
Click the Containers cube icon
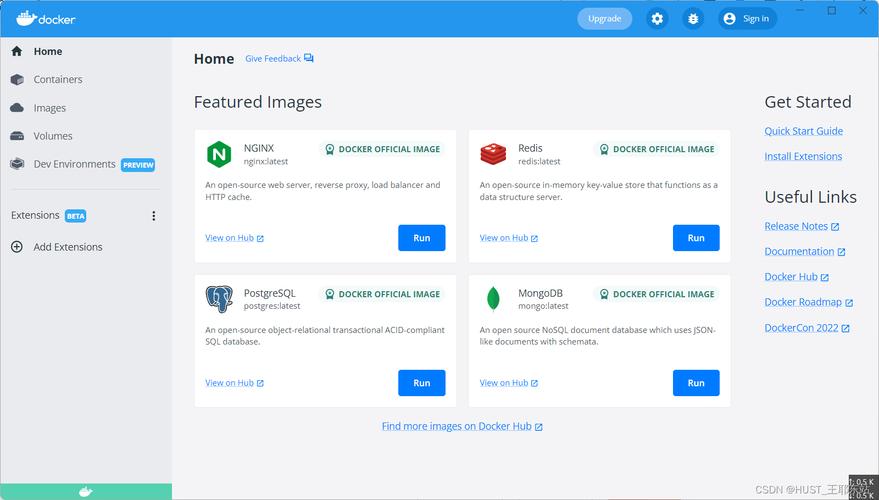click(x=17, y=80)
